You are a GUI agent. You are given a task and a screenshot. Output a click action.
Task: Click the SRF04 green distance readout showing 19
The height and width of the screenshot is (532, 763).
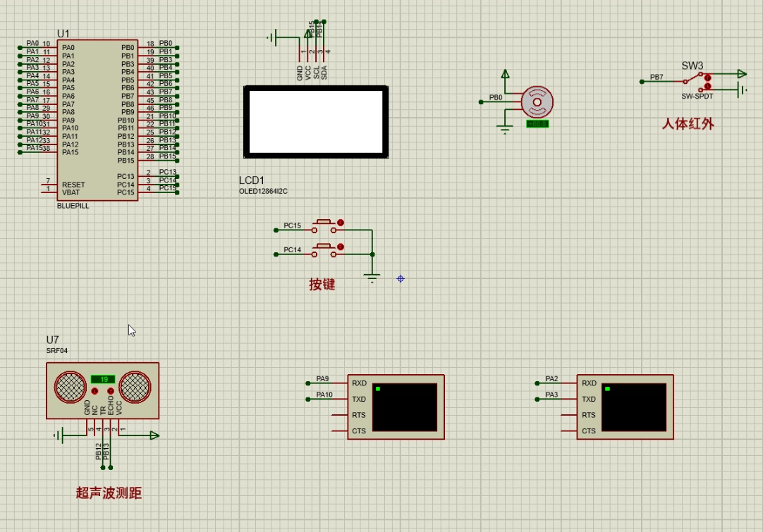[103, 379]
